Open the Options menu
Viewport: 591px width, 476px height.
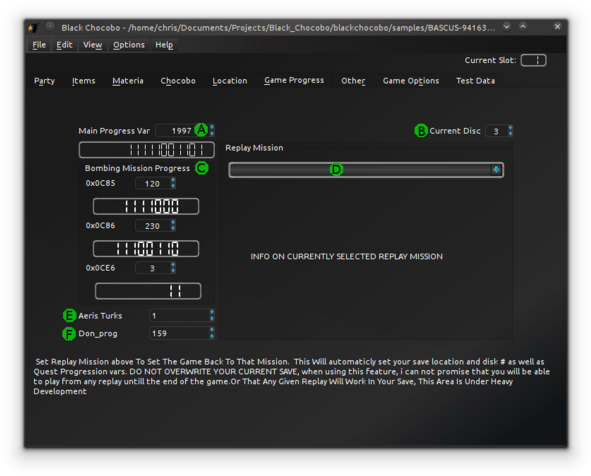129,45
